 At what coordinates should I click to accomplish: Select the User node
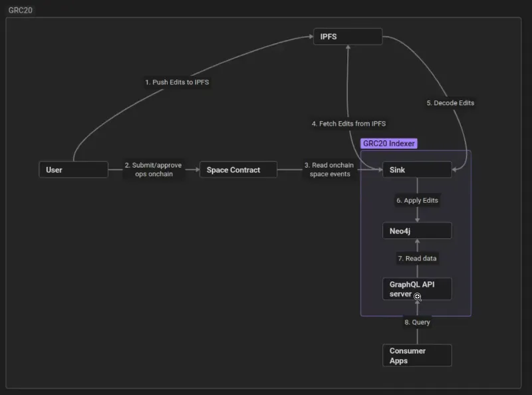tap(73, 170)
